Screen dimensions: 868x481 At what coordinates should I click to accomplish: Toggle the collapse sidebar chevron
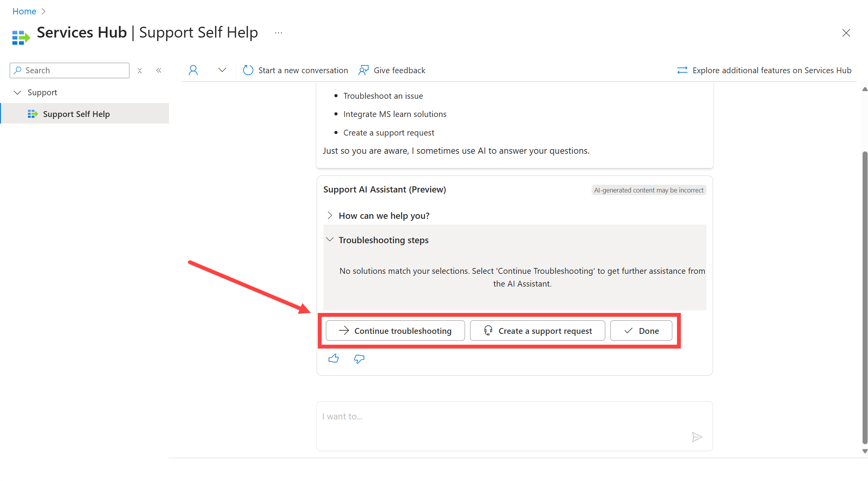coord(159,70)
